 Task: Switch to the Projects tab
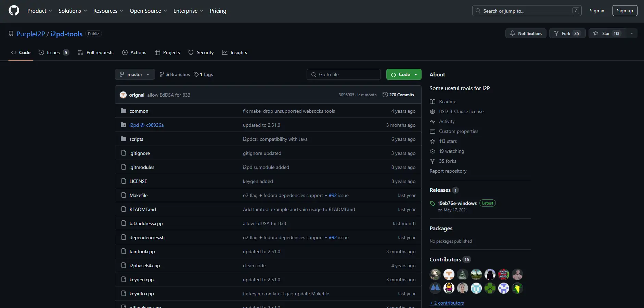[x=167, y=52]
